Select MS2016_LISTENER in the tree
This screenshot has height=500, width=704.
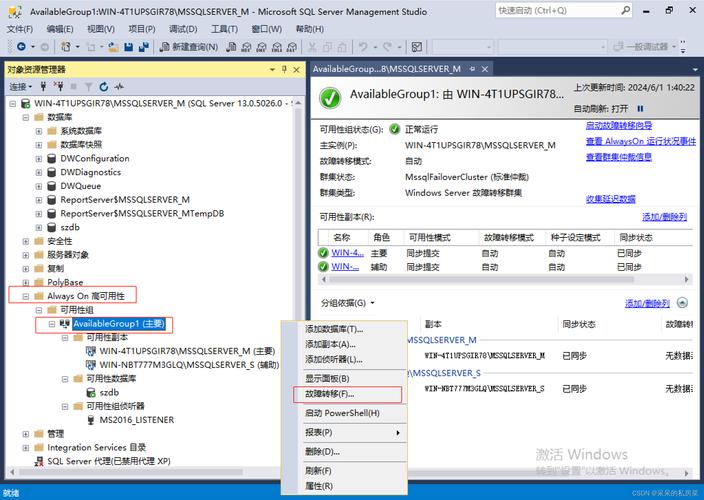click(136, 420)
